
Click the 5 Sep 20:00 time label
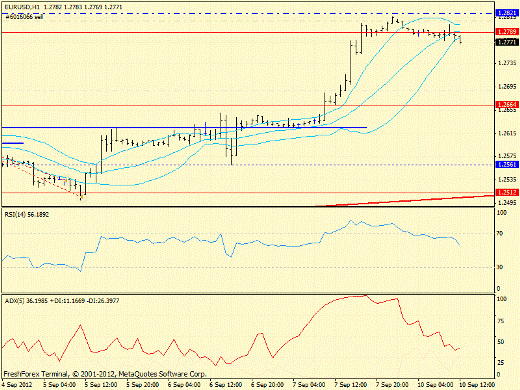[x=143, y=385]
